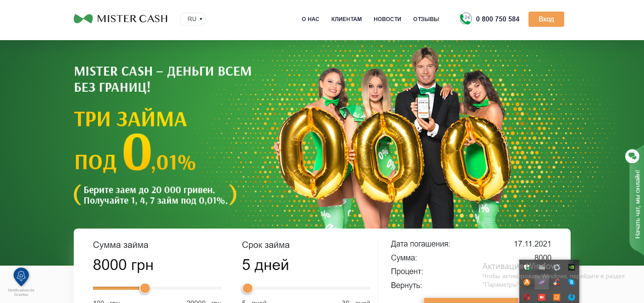Click the Avast orange tray icon
This screenshot has height=303, width=644.
coord(527,282)
